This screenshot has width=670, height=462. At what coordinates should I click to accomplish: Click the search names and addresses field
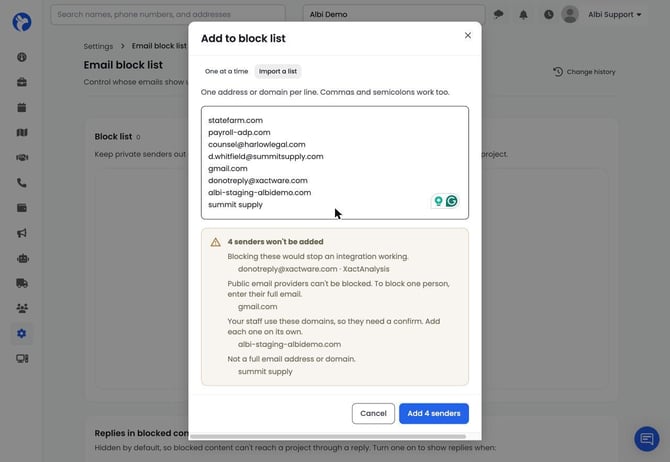pyautogui.click(x=168, y=15)
